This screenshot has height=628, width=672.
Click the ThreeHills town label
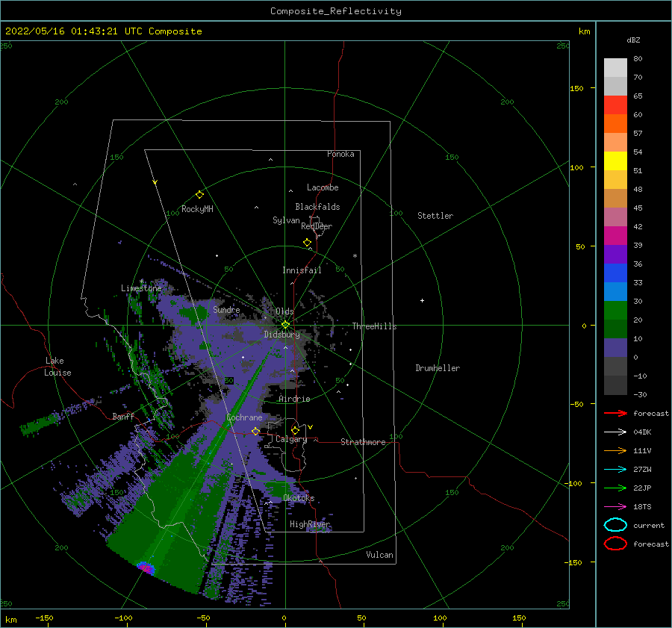click(375, 326)
